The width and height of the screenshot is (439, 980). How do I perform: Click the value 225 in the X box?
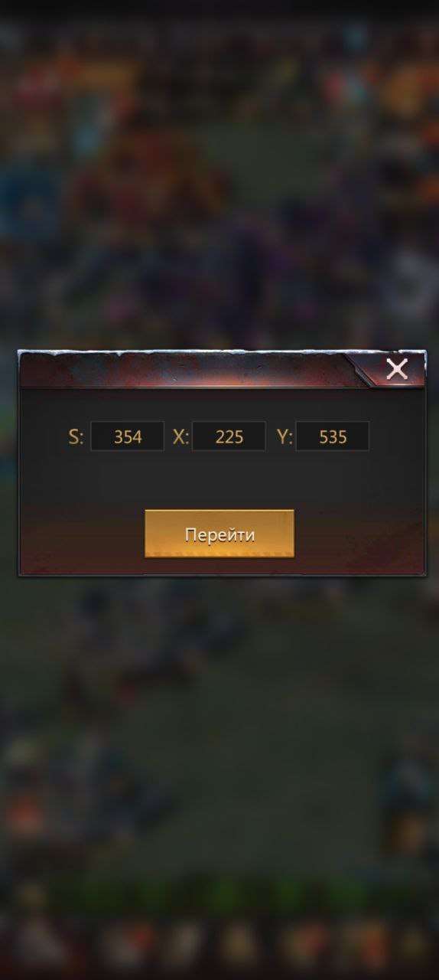[229, 437]
